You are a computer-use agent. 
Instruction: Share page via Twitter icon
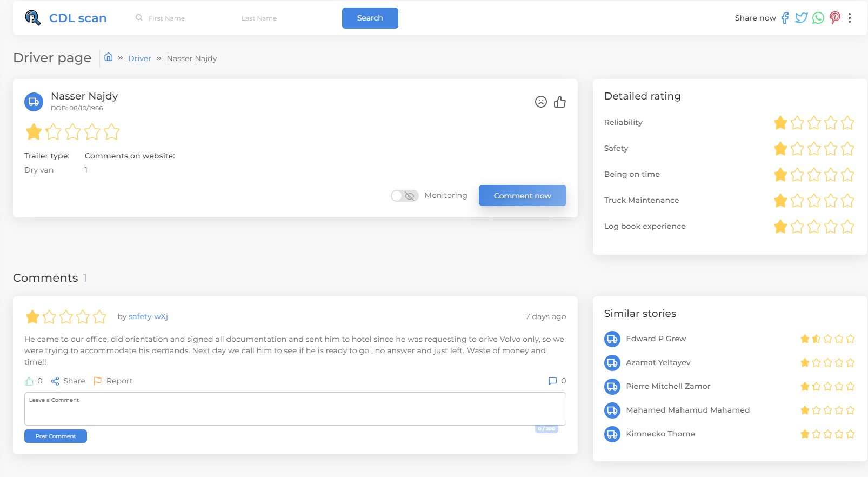point(801,18)
